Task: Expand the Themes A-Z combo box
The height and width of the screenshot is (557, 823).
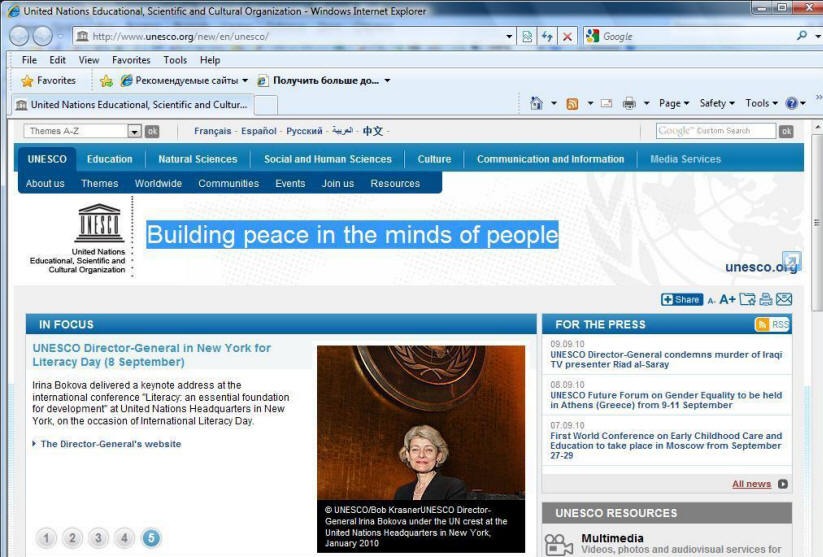Action: click(x=135, y=131)
